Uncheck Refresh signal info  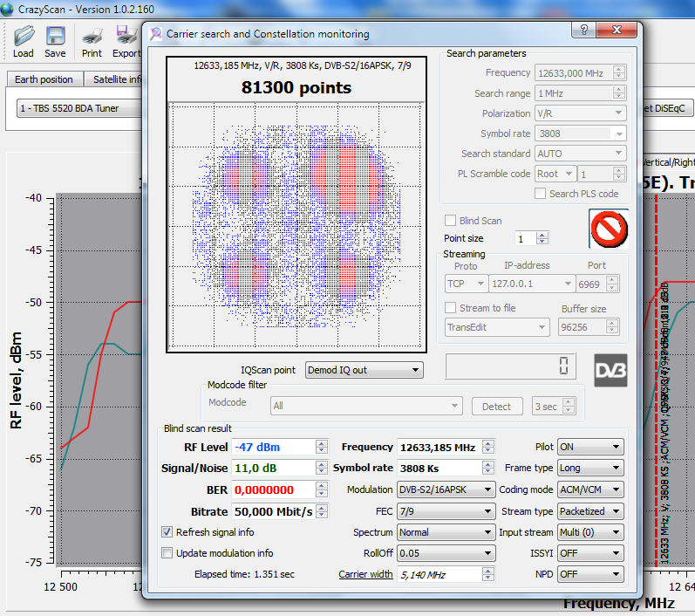167,532
